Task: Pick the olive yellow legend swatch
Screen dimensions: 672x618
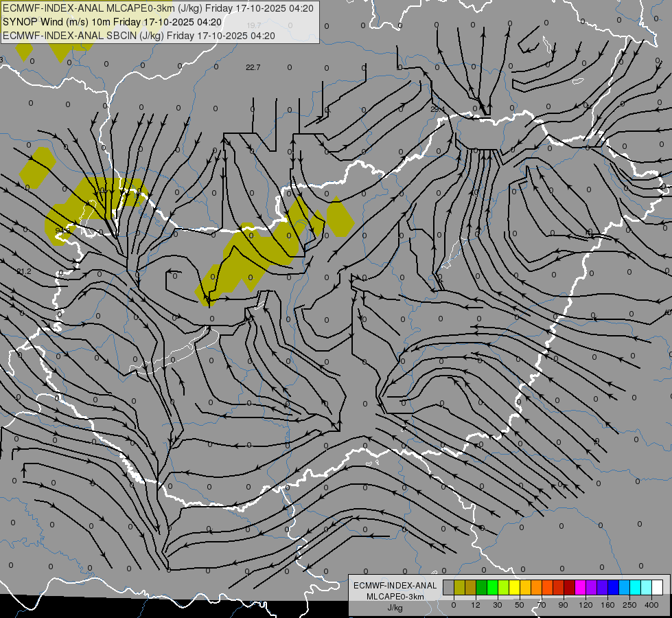Action: [x=459, y=588]
